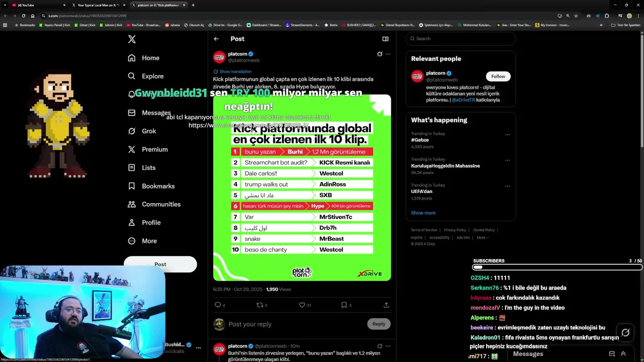Like the post with the heart icon

point(302,305)
